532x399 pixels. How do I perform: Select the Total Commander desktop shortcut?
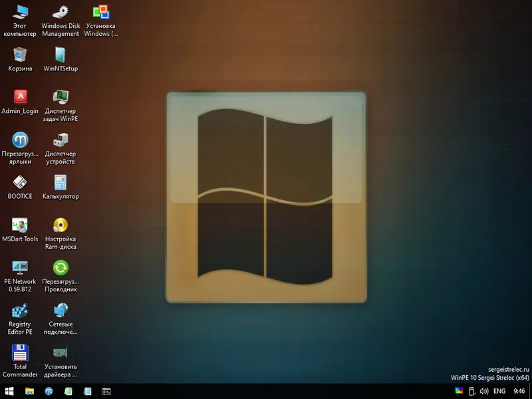click(20, 362)
